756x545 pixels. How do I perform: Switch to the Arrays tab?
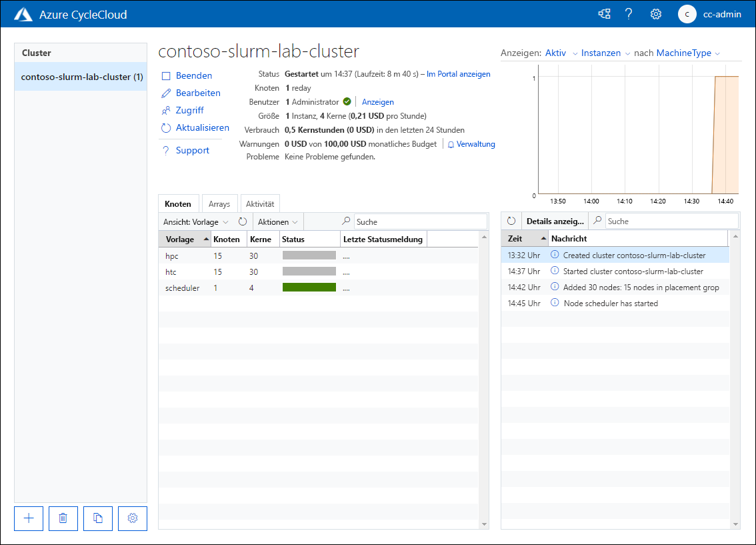coord(219,204)
